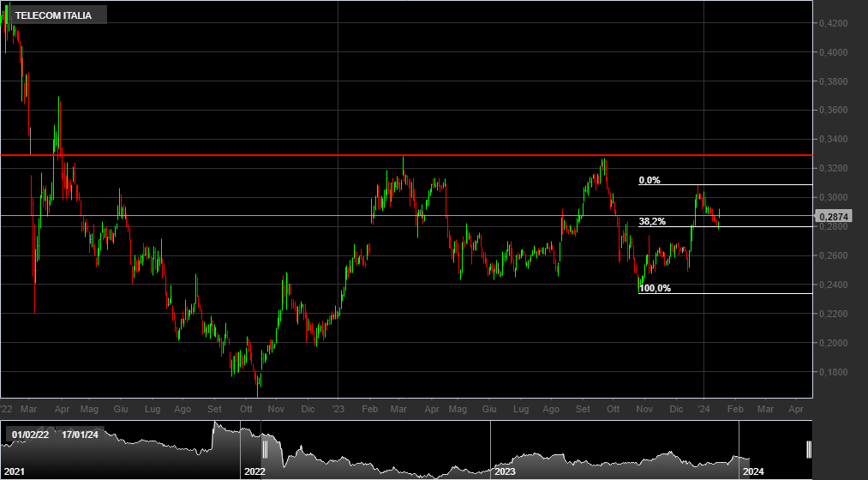Select the red horizontal resistance line
Viewport: 868px width, 480px height.
click(x=428, y=155)
